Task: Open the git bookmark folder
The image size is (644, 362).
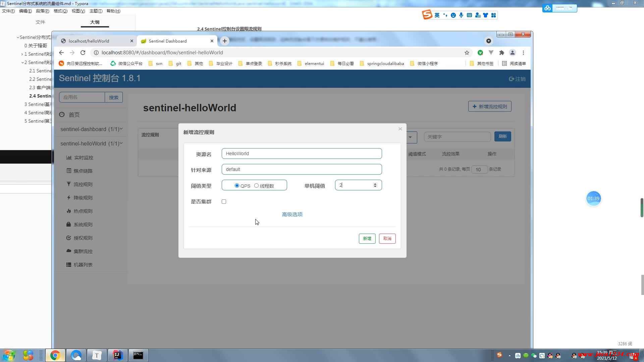Action: (175, 63)
